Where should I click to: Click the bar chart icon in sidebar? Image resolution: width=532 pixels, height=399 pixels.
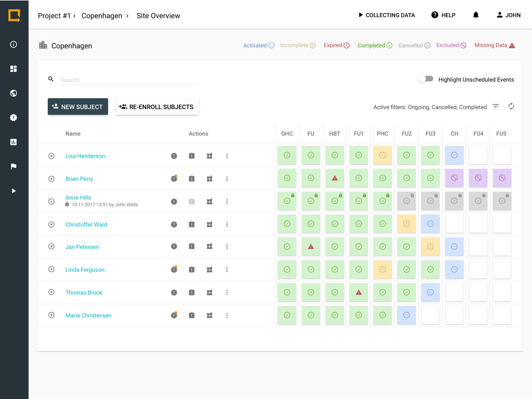coord(14,142)
